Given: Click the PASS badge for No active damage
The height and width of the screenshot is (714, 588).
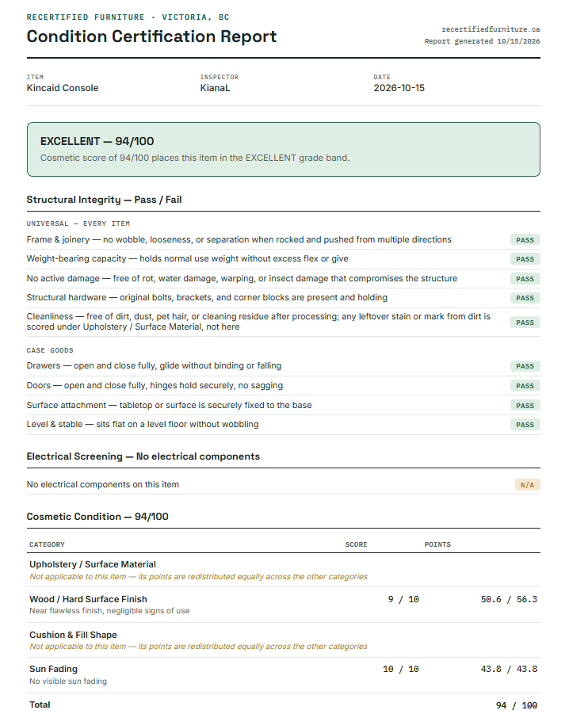Looking at the screenshot, I should pos(525,279).
